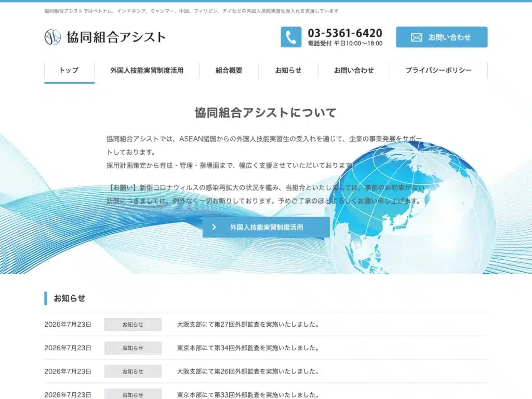Click the date beside 第26回外部監査 news
This screenshot has height=399, width=532.
tap(68, 371)
